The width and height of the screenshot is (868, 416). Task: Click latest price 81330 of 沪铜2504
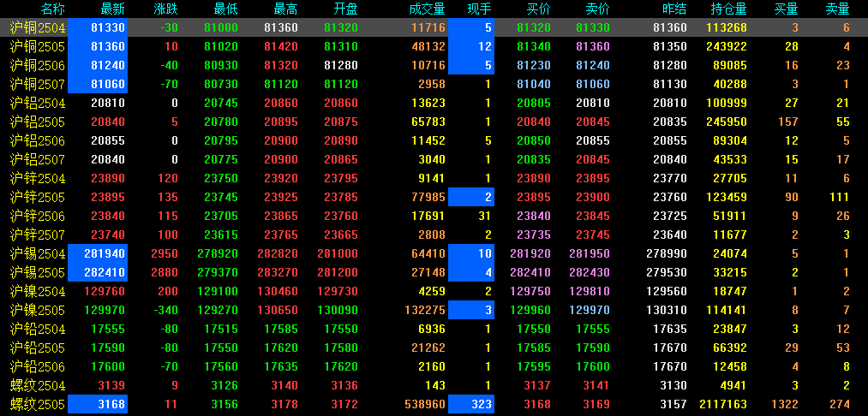click(x=108, y=27)
